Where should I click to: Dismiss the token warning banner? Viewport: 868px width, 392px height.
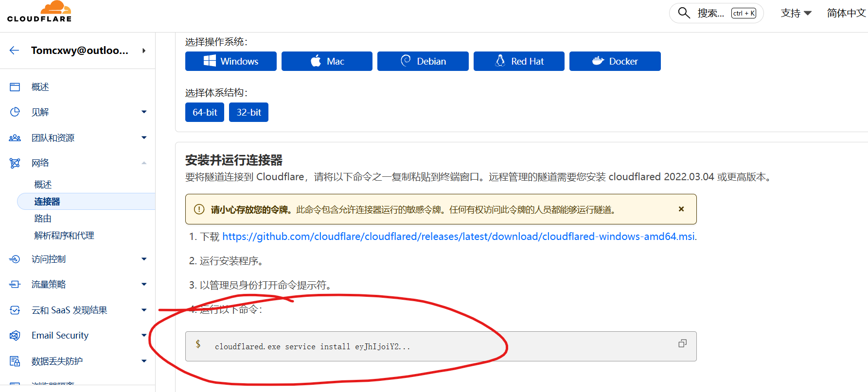pyautogui.click(x=681, y=209)
